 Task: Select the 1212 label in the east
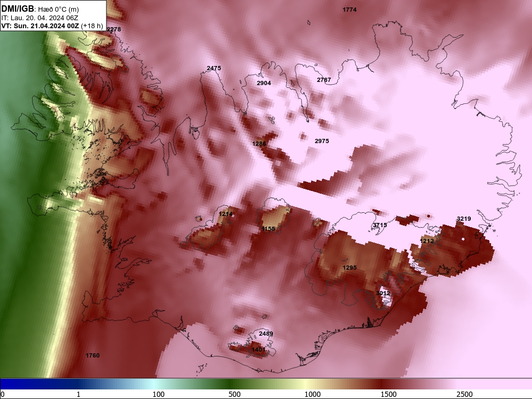427,241
